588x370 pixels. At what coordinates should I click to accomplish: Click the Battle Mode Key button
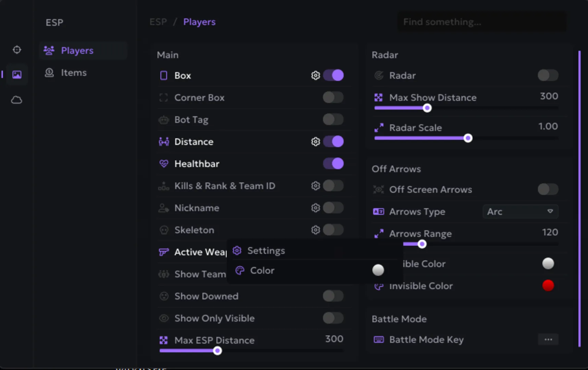click(x=548, y=340)
